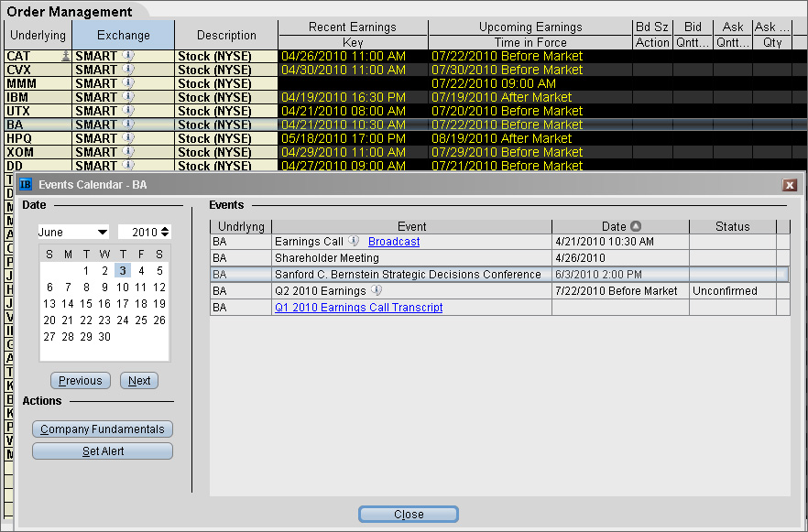The height and width of the screenshot is (532, 808).
Task: Click HPQ's upcoming earnings 08/19/2010 After Market
Action: tap(530, 138)
